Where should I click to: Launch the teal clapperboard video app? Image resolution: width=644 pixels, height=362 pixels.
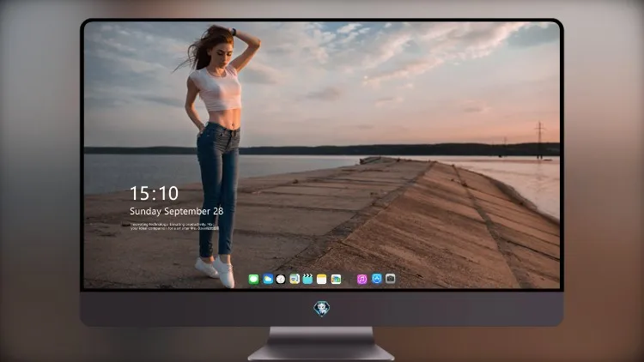[x=307, y=280]
